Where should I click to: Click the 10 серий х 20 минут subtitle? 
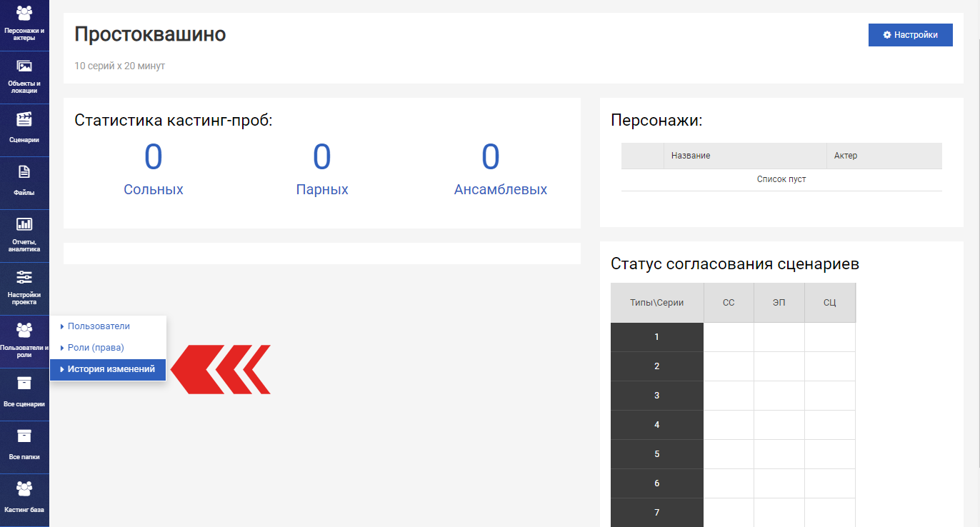[119, 66]
